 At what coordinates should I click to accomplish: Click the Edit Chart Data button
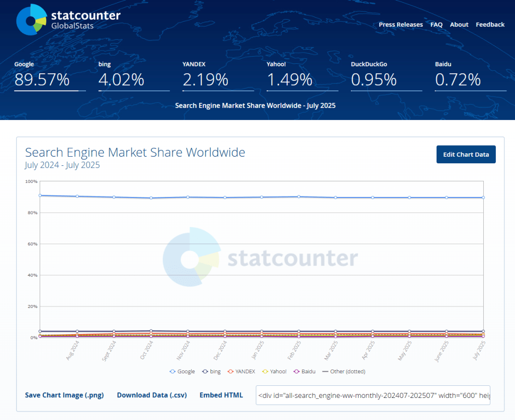(466, 154)
